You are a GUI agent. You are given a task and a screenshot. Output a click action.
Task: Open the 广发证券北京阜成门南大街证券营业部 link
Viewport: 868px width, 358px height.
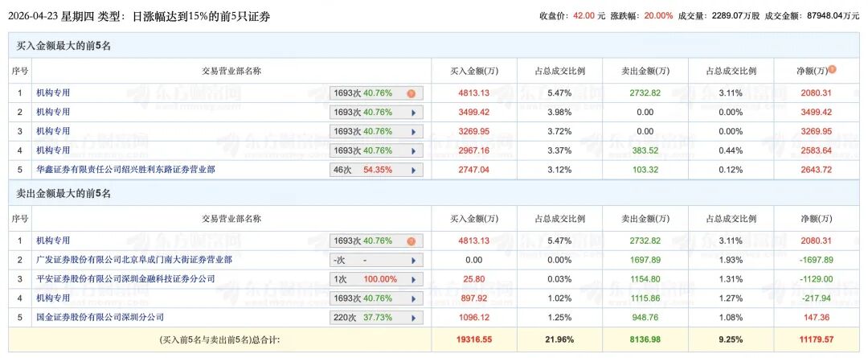coord(133,260)
